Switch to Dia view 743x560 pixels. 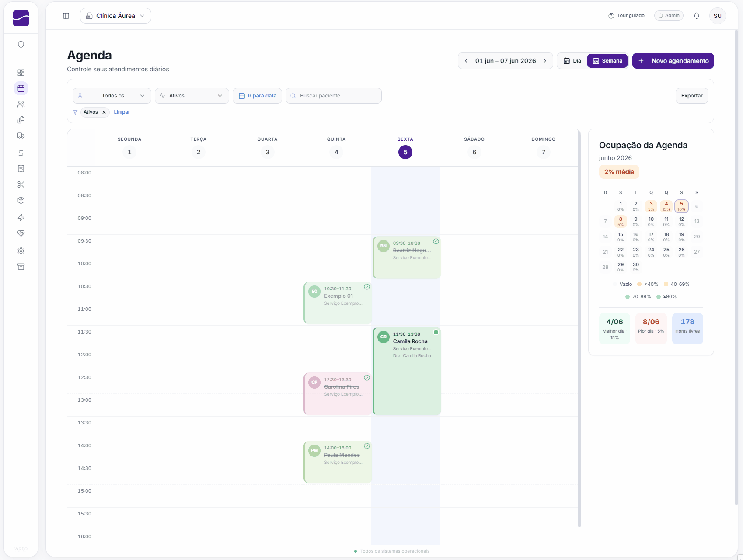(x=572, y=61)
